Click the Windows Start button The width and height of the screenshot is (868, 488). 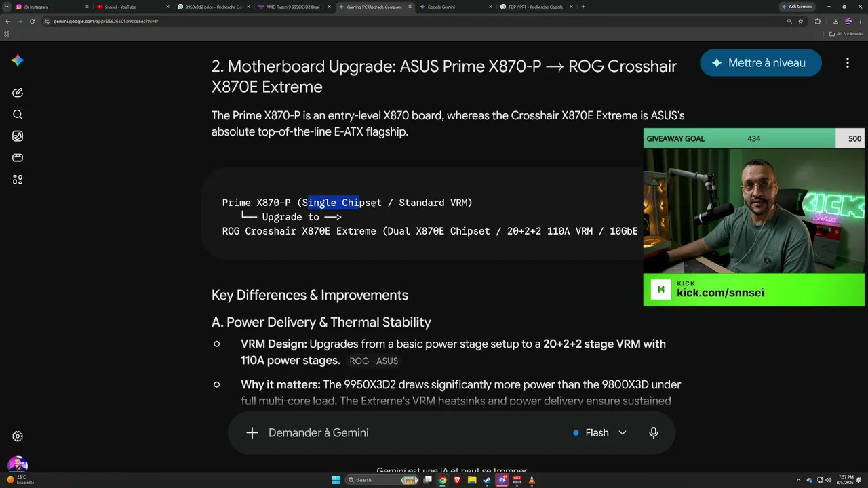336,480
